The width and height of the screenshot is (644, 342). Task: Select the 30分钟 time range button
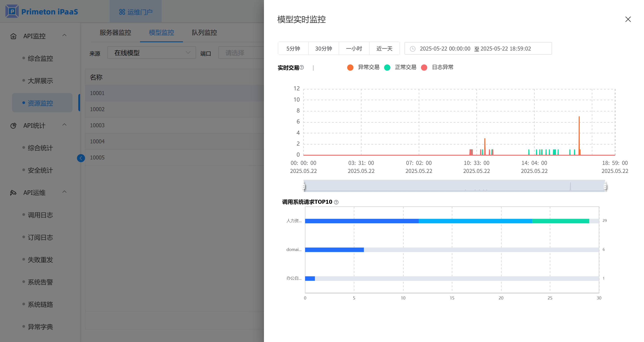[323, 49]
